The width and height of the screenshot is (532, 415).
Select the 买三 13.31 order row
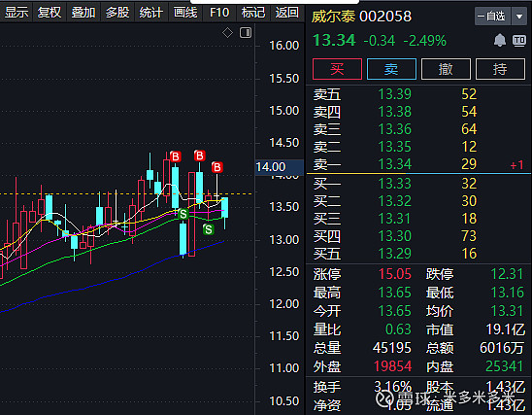click(x=418, y=219)
